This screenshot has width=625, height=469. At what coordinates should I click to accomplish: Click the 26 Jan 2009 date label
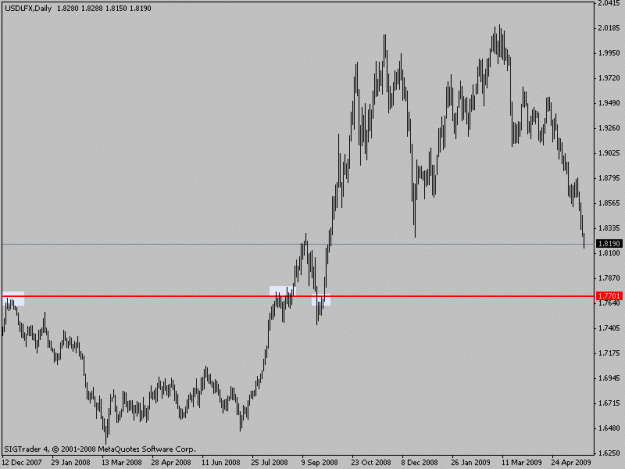click(x=471, y=463)
